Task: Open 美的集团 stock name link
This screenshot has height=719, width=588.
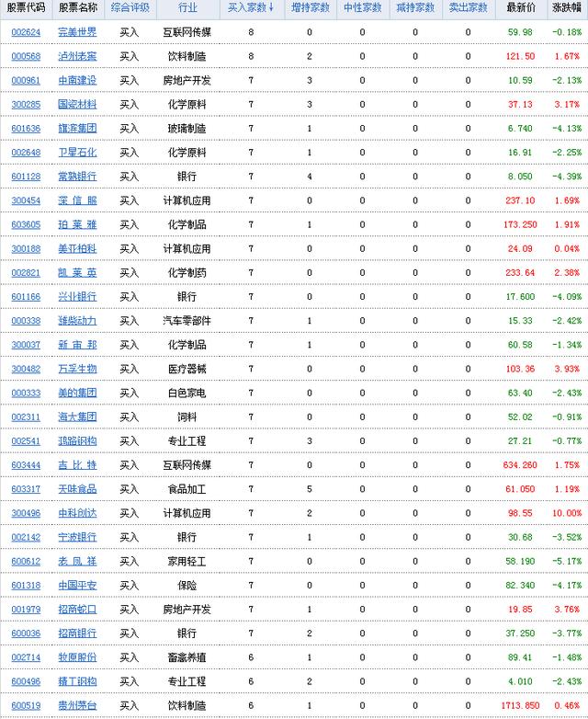Action: 77,393
